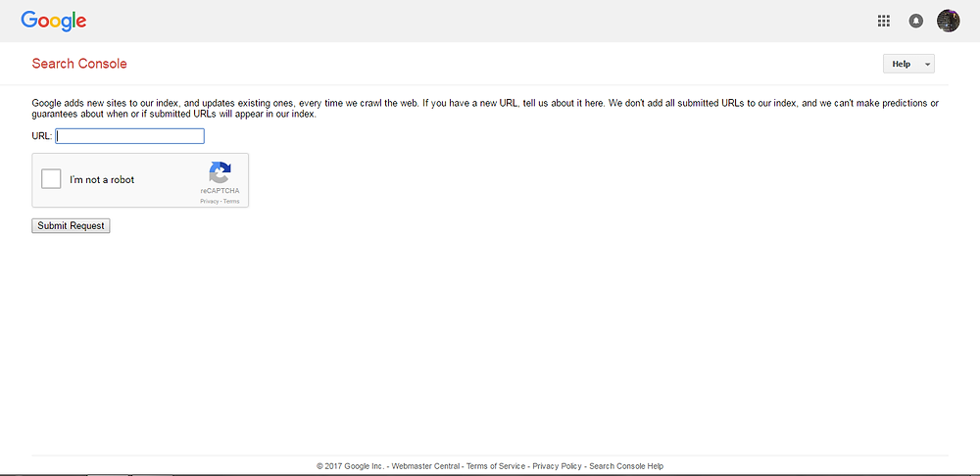Click the © 2017 Google Inc. footer text

click(351, 466)
